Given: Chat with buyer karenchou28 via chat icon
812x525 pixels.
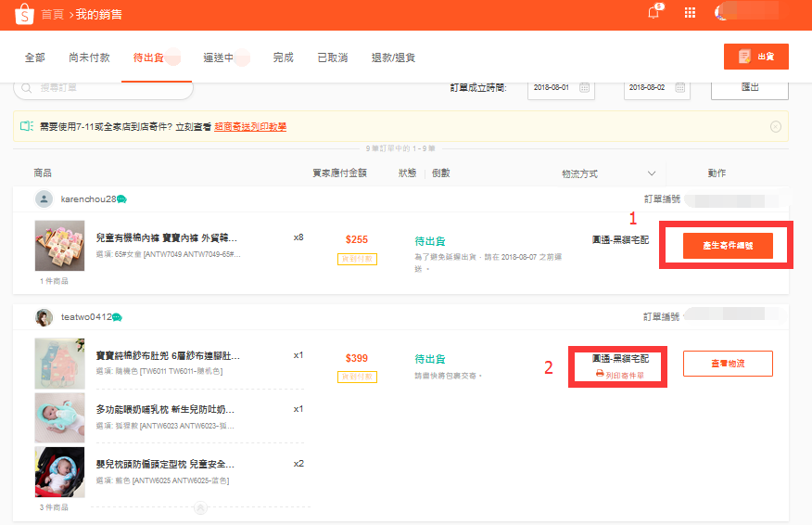Looking at the screenshot, I should [121, 199].
